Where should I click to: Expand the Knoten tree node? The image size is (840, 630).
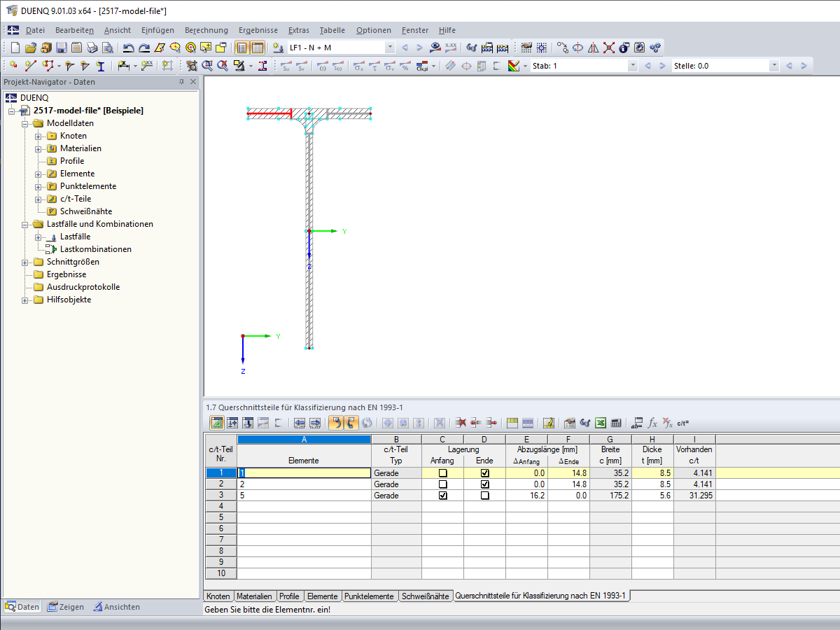point(38,136)
